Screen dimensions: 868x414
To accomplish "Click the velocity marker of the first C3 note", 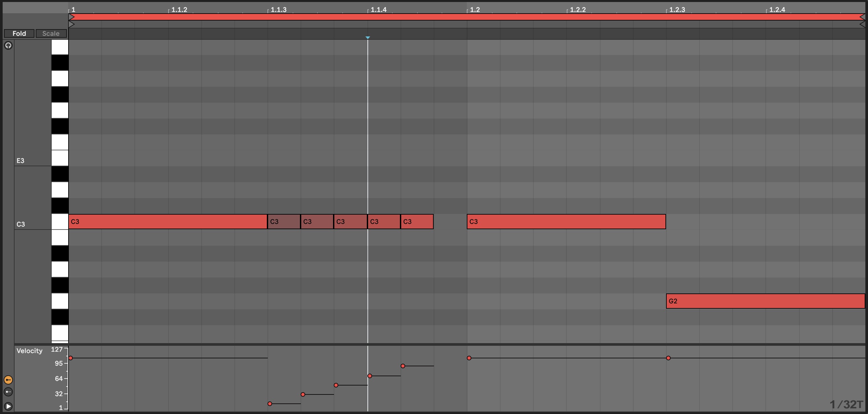I will 71,358.
